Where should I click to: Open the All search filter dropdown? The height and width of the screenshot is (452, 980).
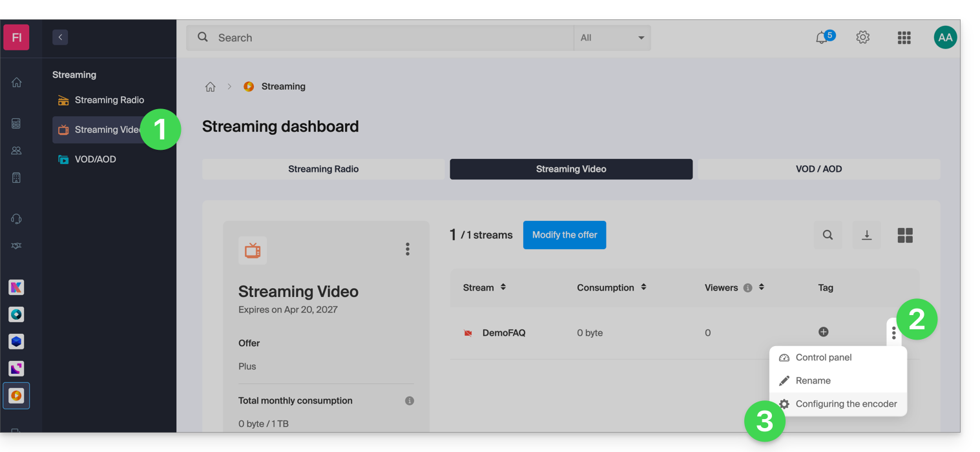[612, 38]
